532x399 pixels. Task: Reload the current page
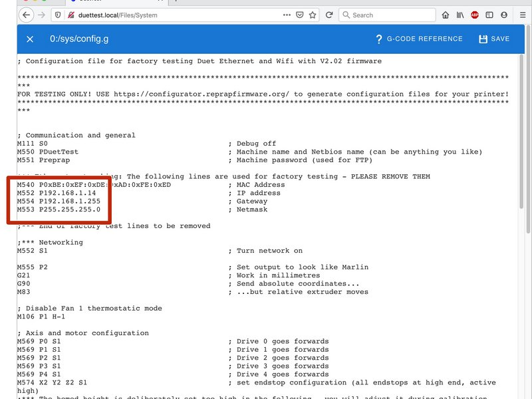point(329,15)
